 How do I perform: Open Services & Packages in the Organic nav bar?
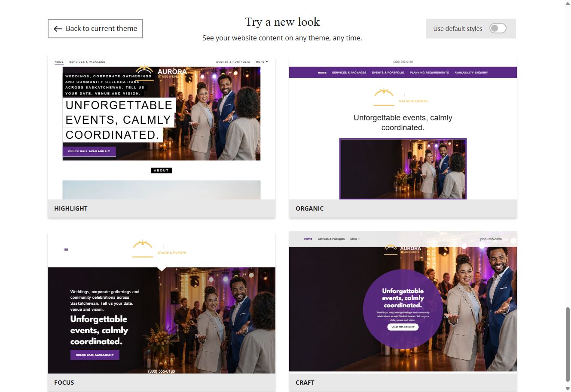tap(349, 73)
